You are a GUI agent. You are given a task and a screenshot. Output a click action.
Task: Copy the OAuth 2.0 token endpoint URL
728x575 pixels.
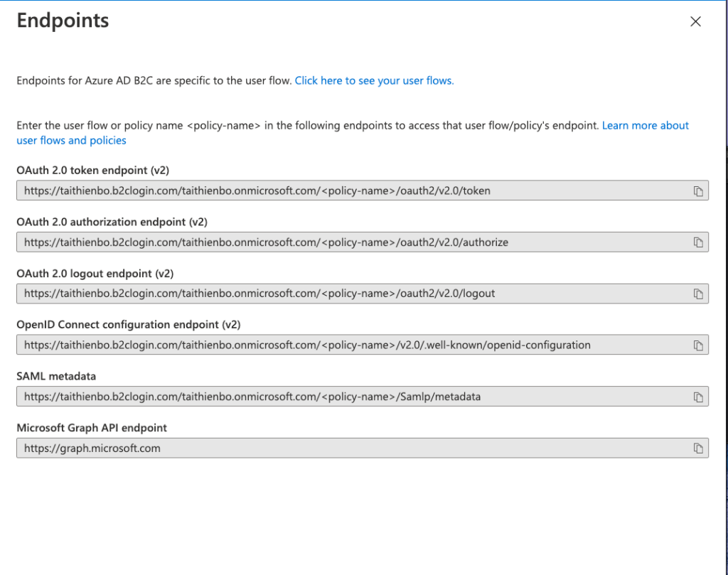700,190
